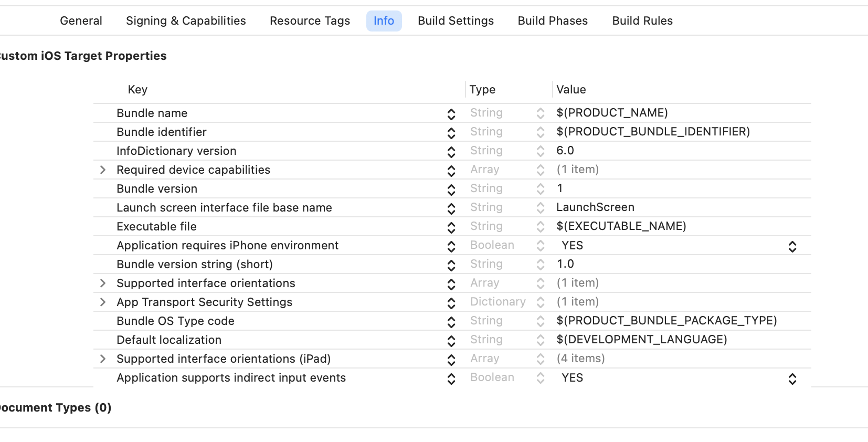Click key stepper for Executable file row

(451, 227)
